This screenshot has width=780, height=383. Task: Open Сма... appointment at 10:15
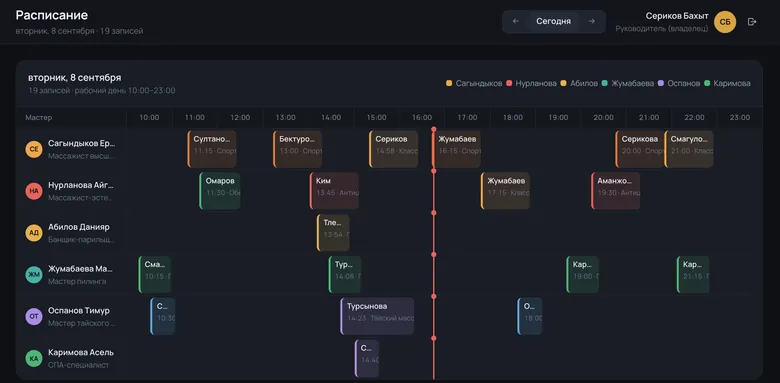[x=155, y=275]
